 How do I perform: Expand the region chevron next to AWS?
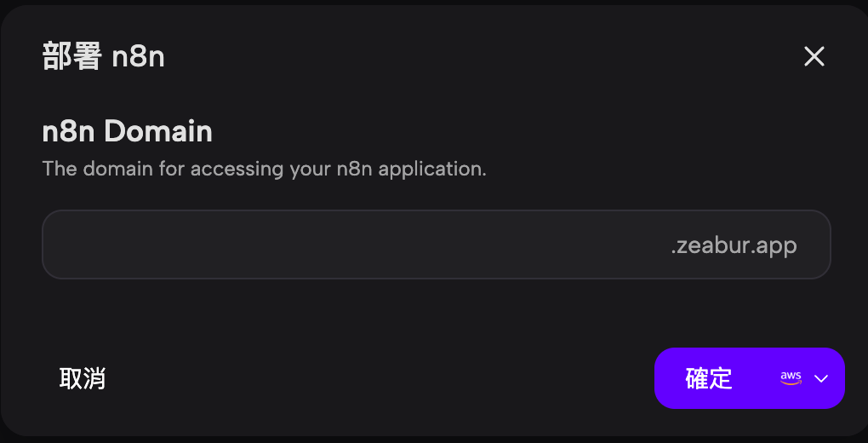click(x=821, y=378)
